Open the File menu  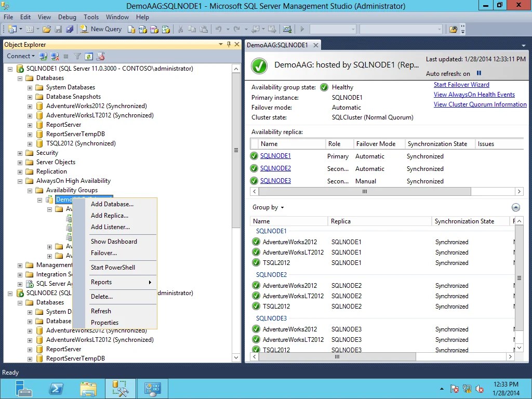click(8, 17)
